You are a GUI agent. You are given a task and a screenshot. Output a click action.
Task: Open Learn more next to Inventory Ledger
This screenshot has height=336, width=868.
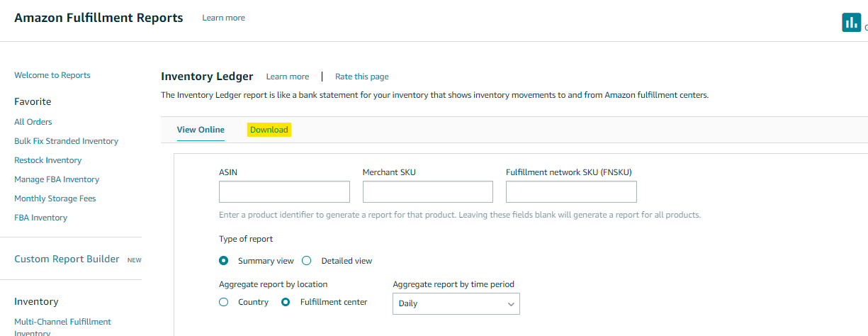pos(288,77)
